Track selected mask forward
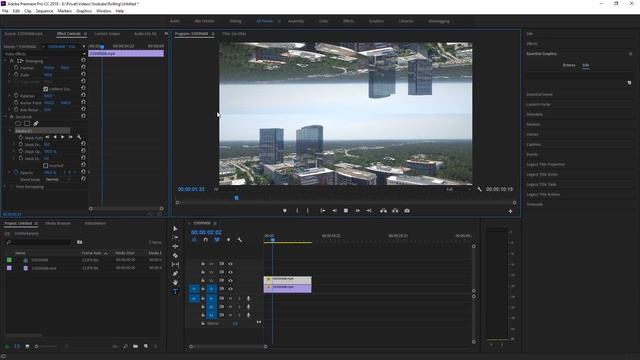Viewport: 640px width, 360px height. coord(62,137)
